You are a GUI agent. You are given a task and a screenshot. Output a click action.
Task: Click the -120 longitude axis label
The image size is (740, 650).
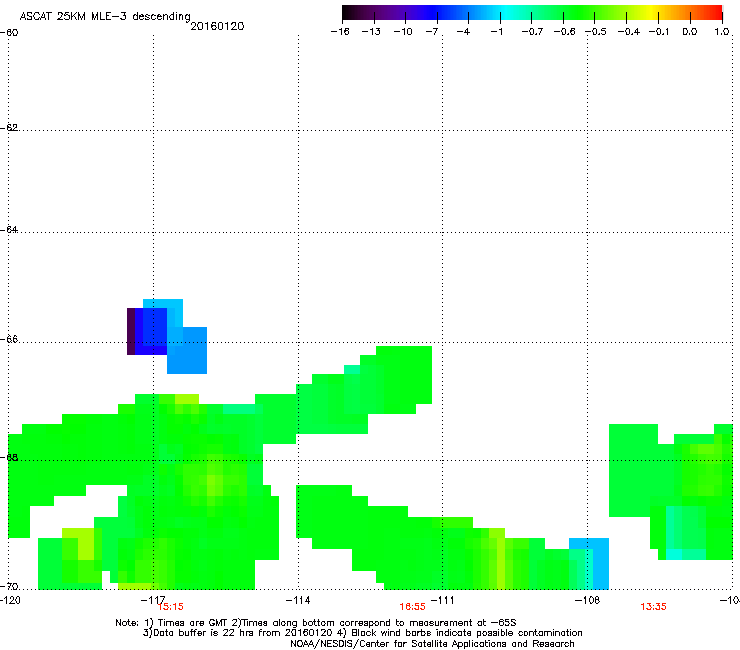pos(10,600)
